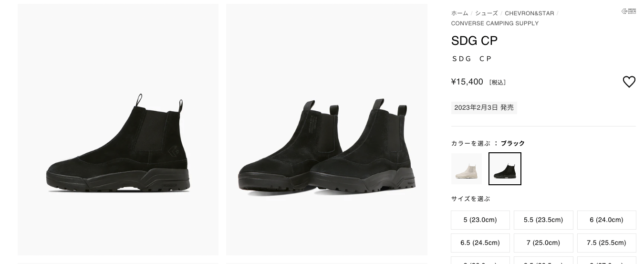The height and width of the screenshot is (264, 644).
Task: Click the 2023年2月3日 発売 release badge
Action: 484,108
